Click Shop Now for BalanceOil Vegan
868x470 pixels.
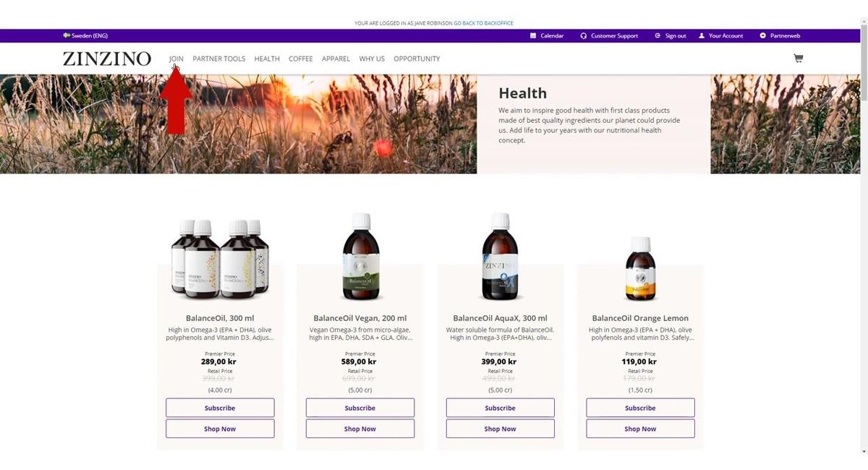coord(360,429)
